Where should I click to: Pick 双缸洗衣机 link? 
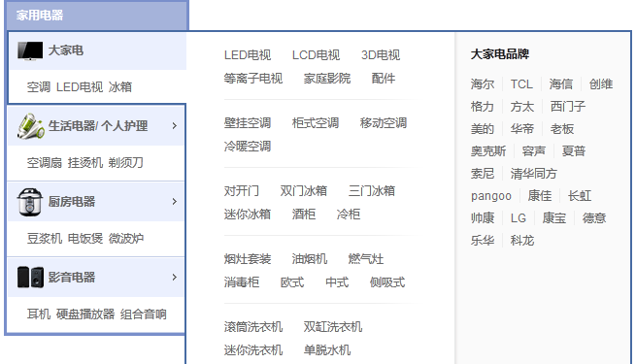pyautogui.click(x=333, y=327)
